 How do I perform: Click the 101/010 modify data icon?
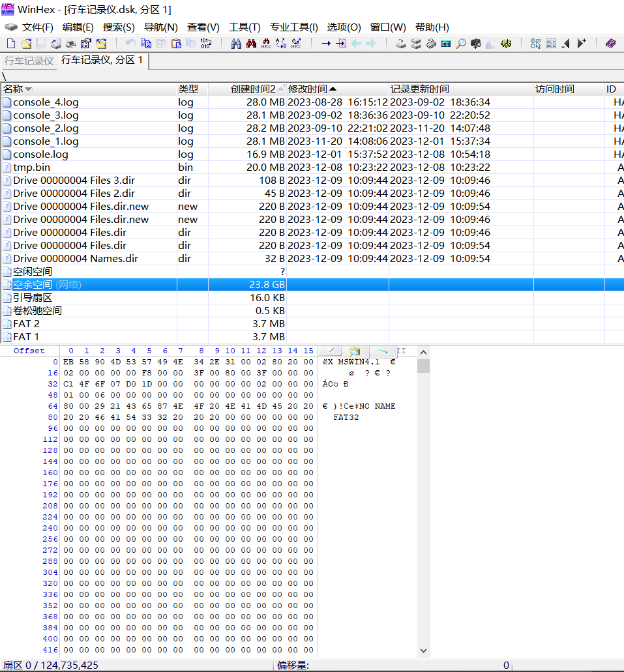(x=206, y=43)
